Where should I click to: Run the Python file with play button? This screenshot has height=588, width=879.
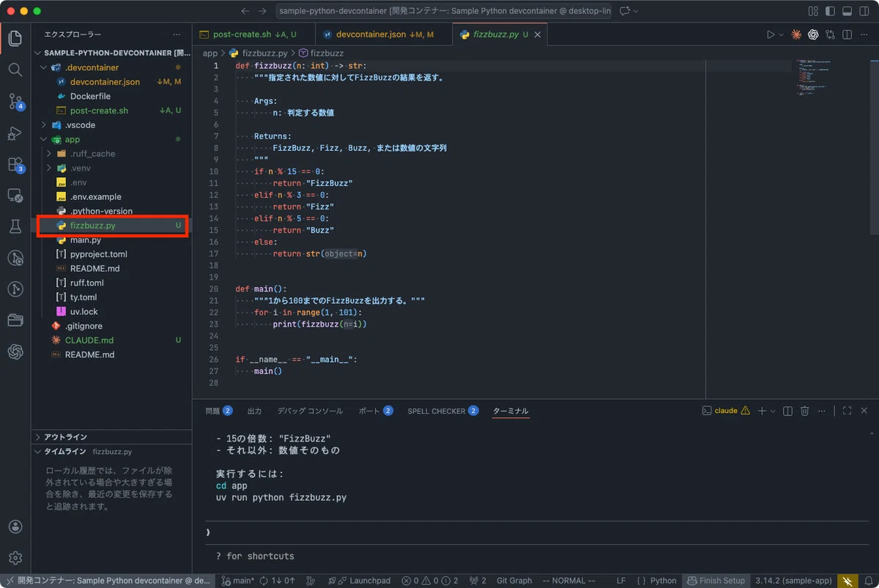pyautogui.click(x=770, y=34)
